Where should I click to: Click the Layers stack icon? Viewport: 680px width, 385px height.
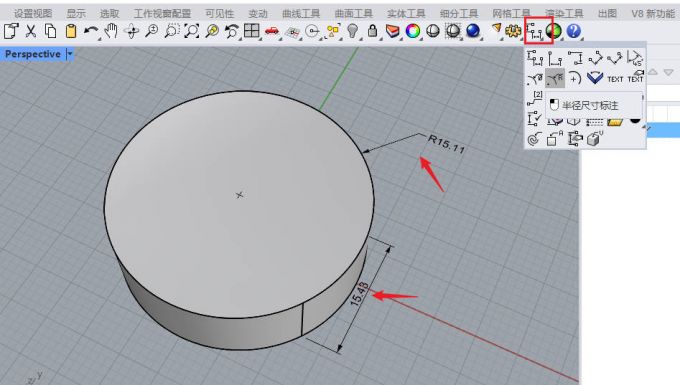click(x=392, y=31)
